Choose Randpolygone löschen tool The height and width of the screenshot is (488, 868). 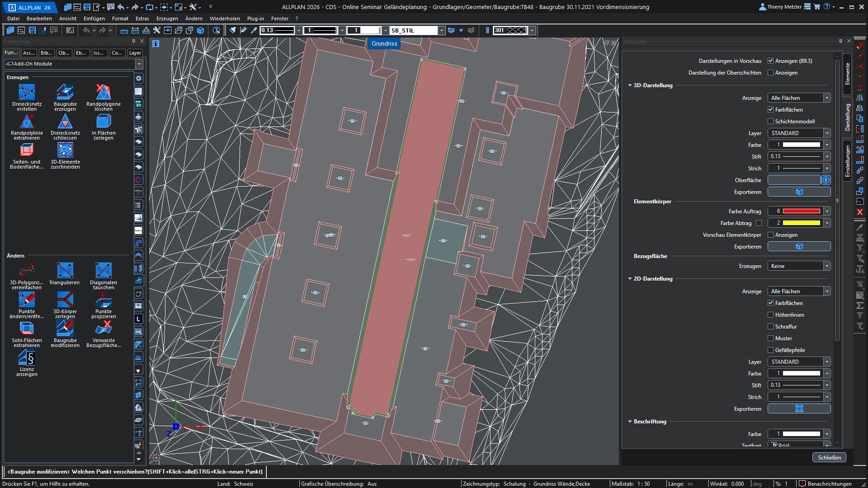(x=104, y=93)
